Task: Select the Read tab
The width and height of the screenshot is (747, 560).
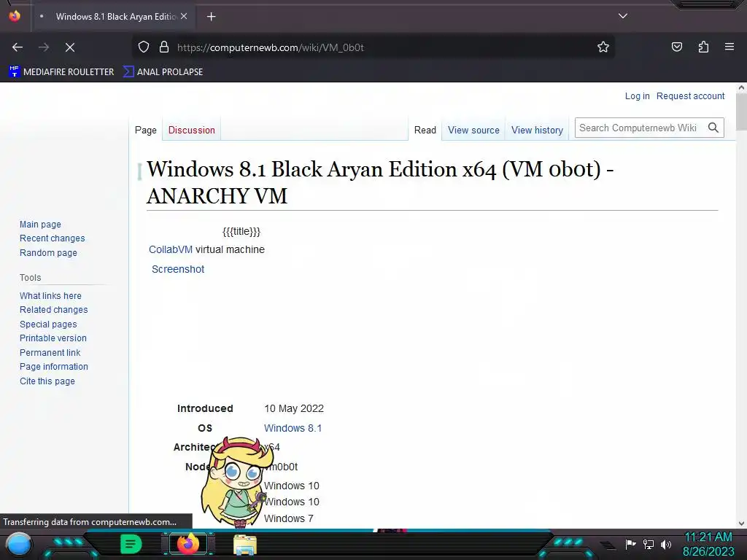Action: click(425, 130)
